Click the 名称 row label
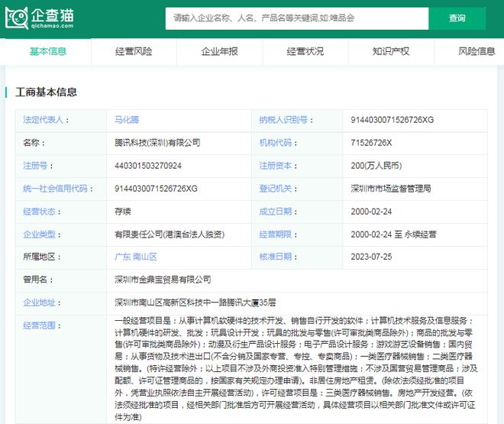This screenshot has height=424, width=504. point(34,143)
